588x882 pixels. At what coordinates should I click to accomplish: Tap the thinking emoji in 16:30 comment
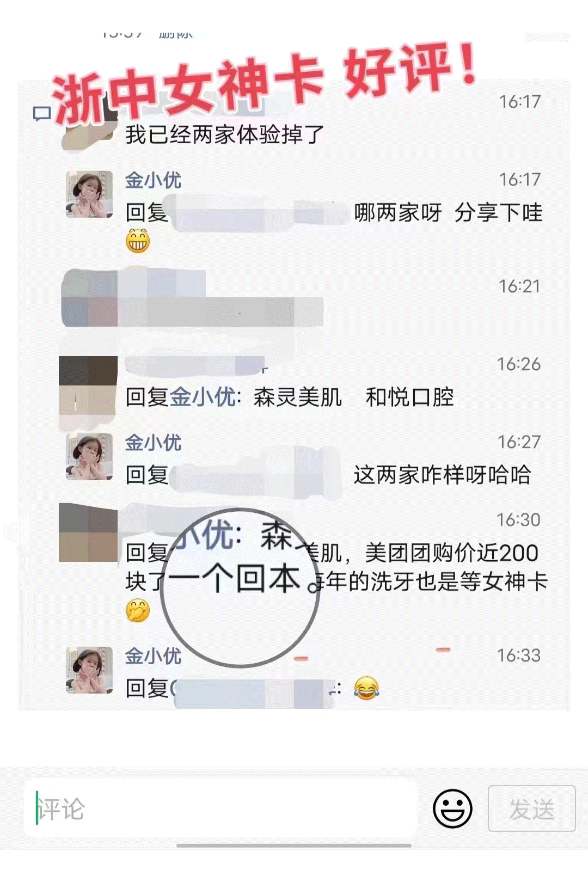coord(138,610)
